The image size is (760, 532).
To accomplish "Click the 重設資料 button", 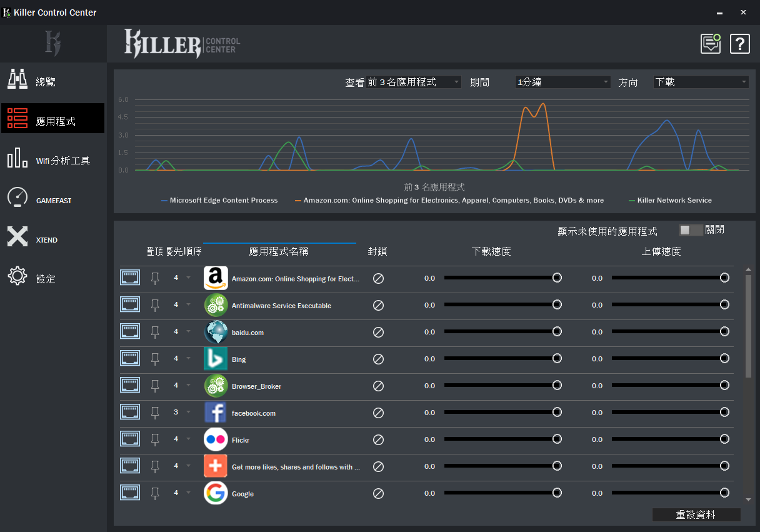I will coord(696,515).
